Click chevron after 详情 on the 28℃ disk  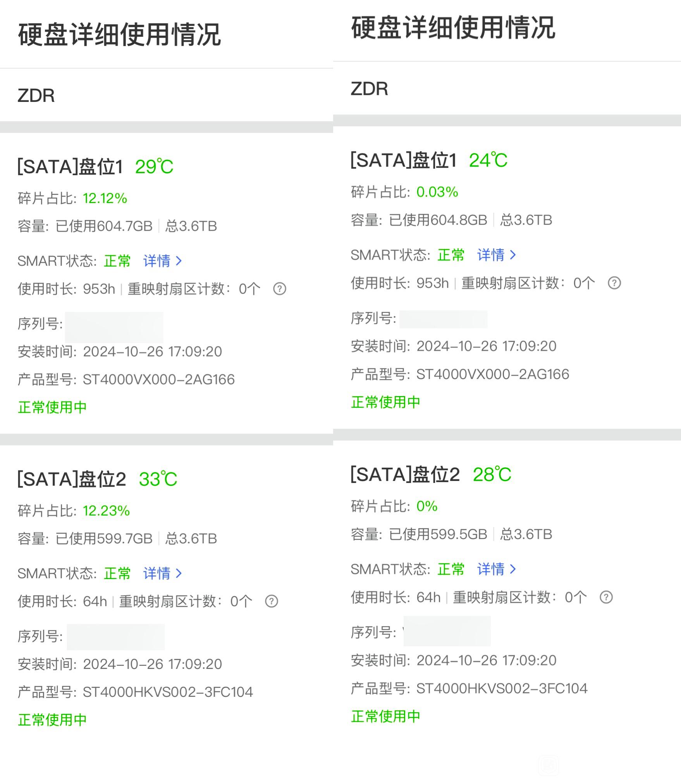513,569
